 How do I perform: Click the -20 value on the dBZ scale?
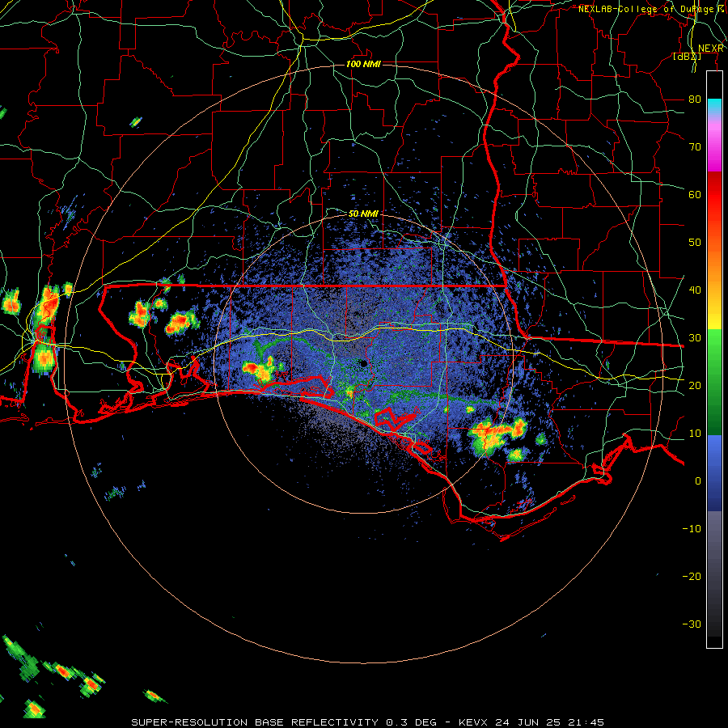692,577
